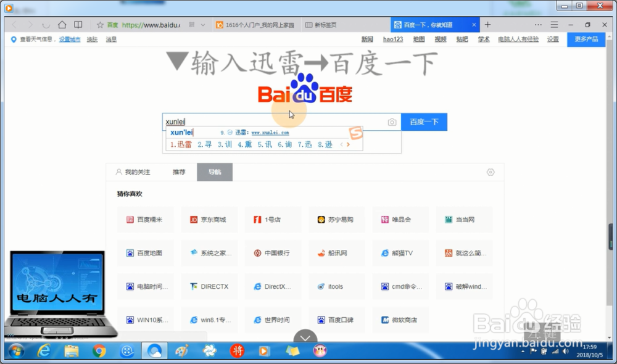Launch Google Chrome from the taskbar
Image resolution: width=617 pixels, height=364 pixels.
click(99, 351)
